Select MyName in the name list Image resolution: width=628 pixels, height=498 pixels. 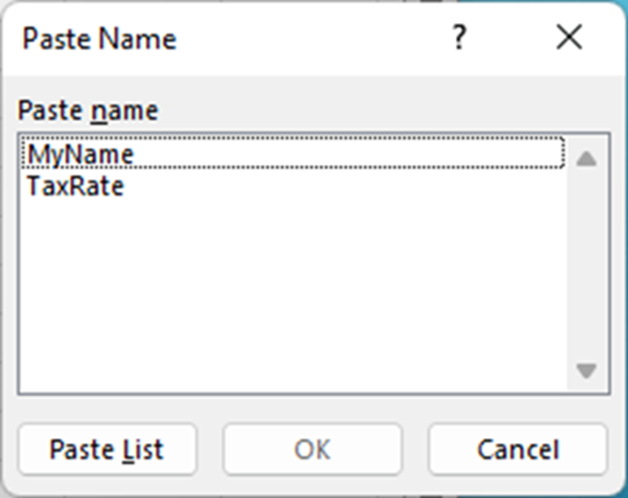click(x=81, y=154)
